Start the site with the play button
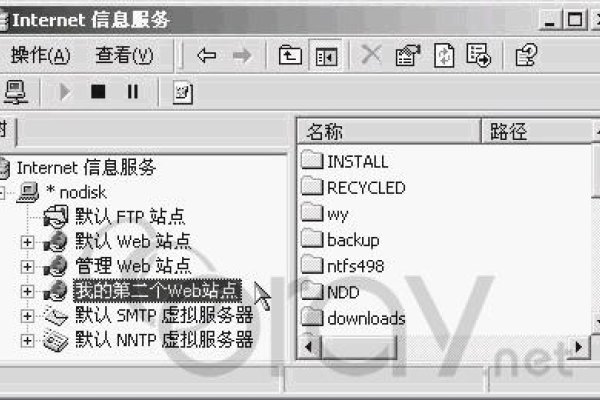The image size is (600, 400). point(65,92)
